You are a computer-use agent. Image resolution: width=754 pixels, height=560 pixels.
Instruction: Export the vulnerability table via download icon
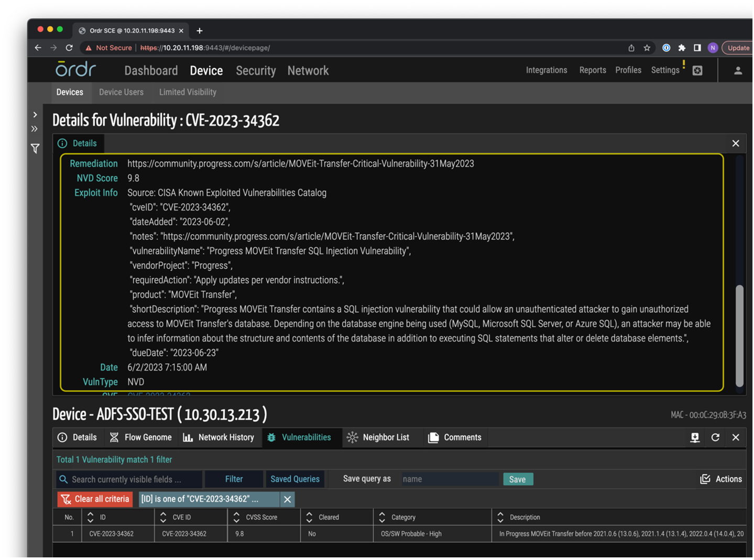[695, 437]
